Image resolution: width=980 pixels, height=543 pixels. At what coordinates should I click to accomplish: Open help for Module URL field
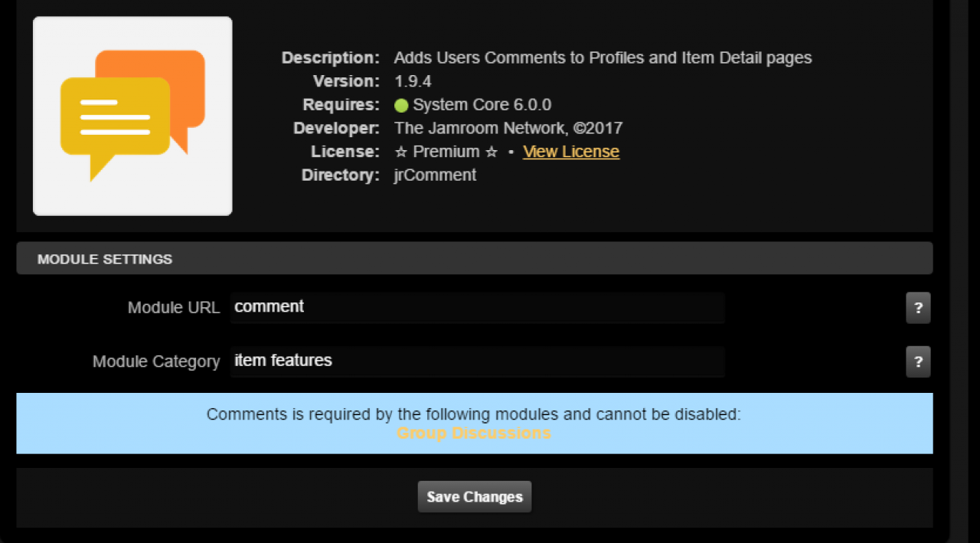pos(918,308)
